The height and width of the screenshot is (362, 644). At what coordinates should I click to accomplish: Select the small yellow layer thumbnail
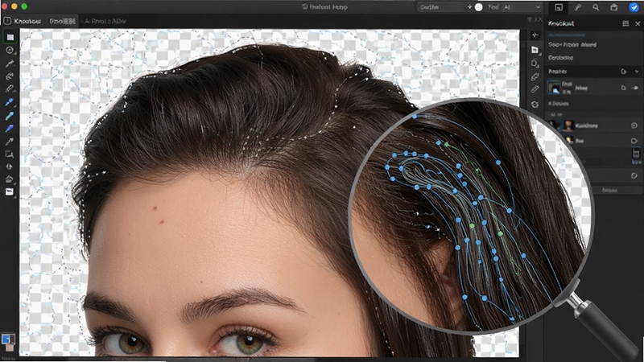[x=569, y=140]
